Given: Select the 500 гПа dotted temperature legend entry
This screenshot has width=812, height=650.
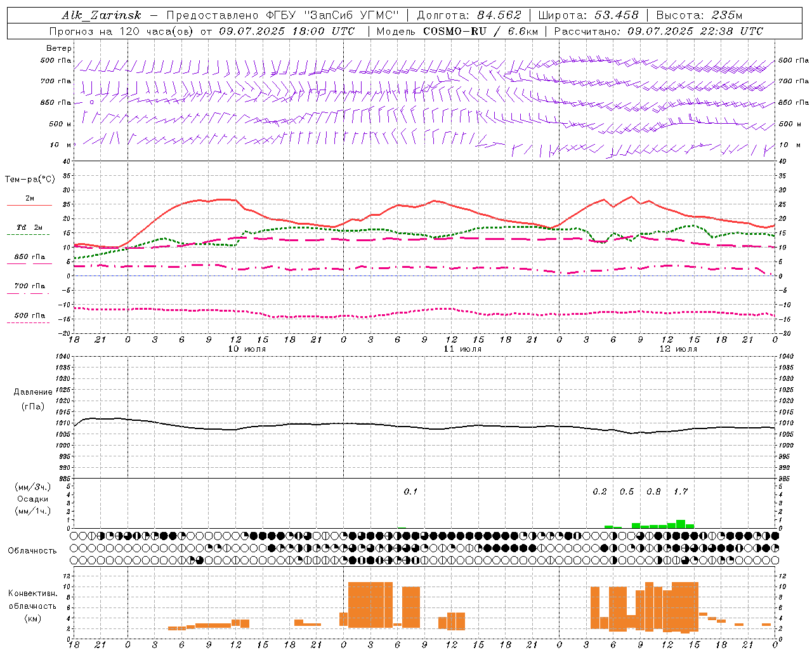Looking at the screenshot, I should [x=29, y=318].
